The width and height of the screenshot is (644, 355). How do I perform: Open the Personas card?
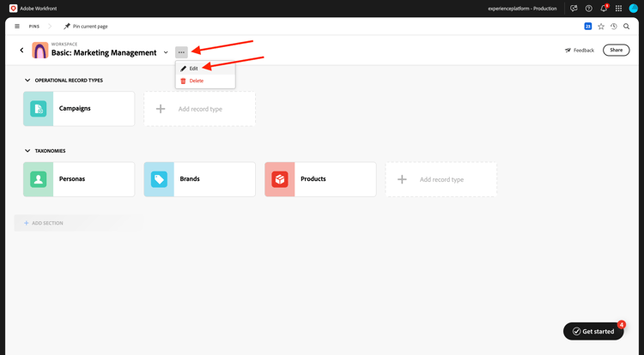pyautogui.click(x=79, y=179)
